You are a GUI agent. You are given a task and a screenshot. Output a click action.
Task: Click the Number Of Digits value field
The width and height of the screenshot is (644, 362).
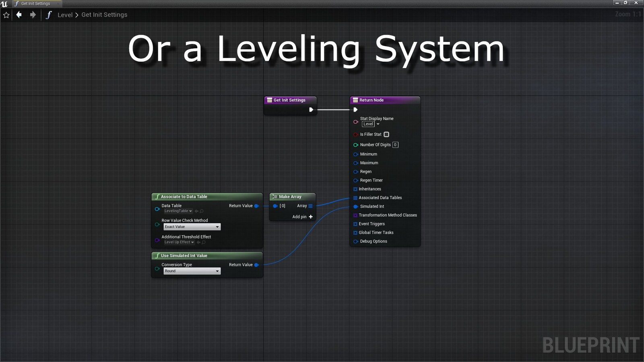395,145
